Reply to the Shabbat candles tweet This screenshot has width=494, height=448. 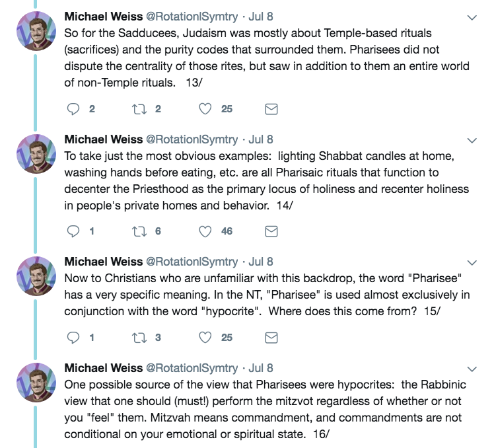click(73, 231)
